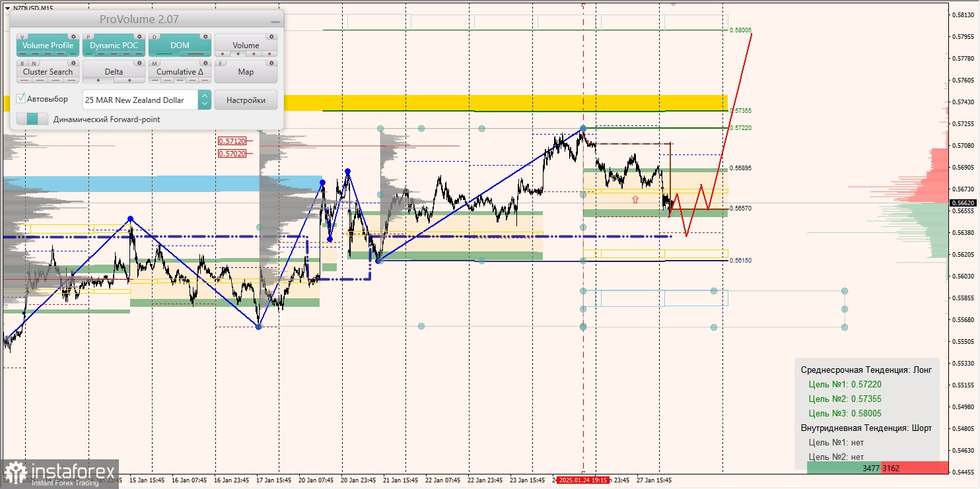
Task: Open Dynamic POC gear settings
Action: [x=139, y=36]
